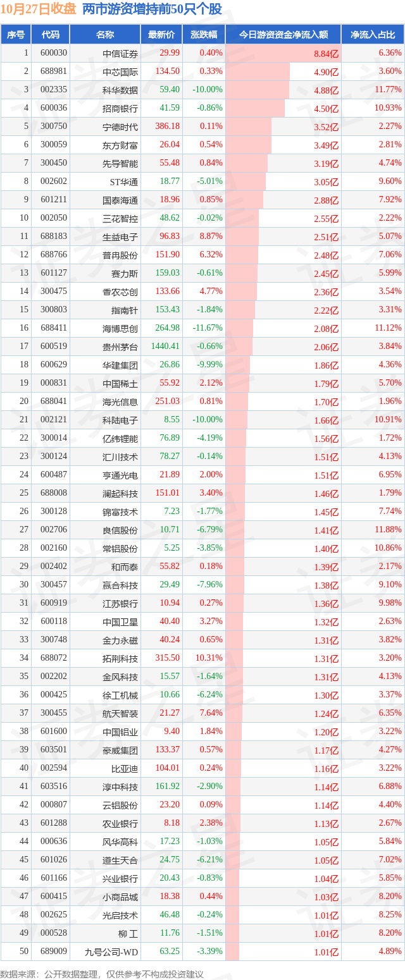Click stock name 风华高科
This screenshot has height=980, width=405.
click(120, 842)
